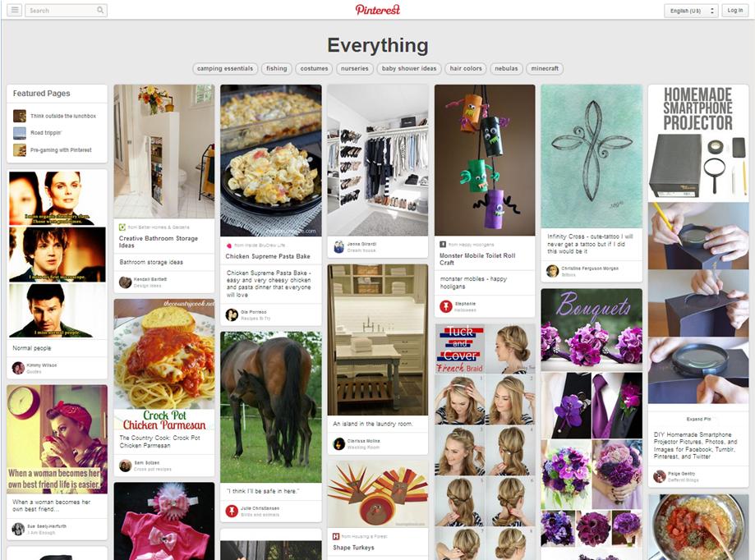Screen dimensions: 755x560
Task: Click the Think outside the lunchbox icon
Action: 20,116
